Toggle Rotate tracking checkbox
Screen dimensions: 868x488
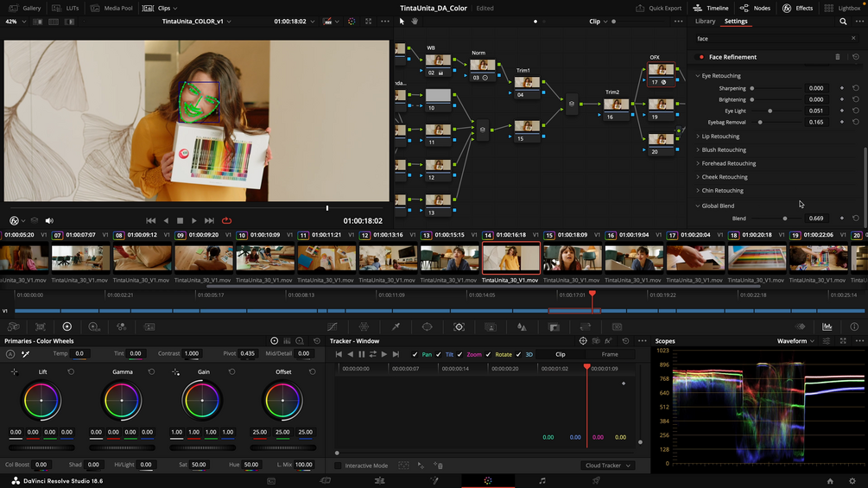[488, 355]
